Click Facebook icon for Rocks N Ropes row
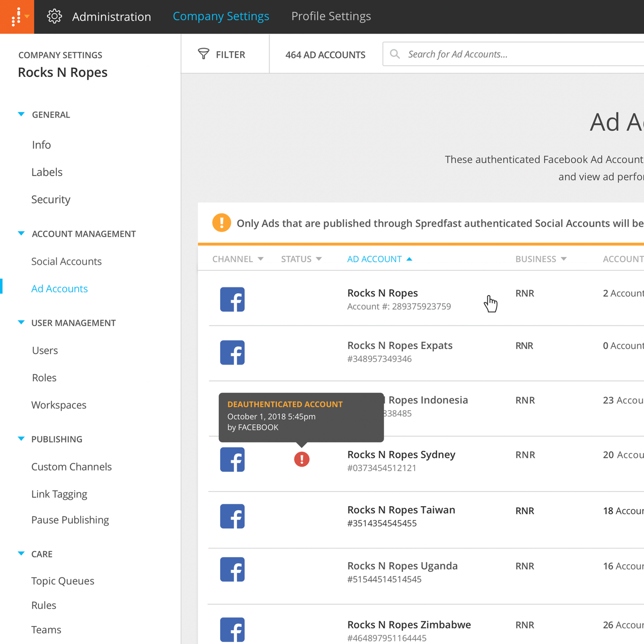The width and height of the screenshot is (644, 644). pyautogui.click(x=233, y=299)
